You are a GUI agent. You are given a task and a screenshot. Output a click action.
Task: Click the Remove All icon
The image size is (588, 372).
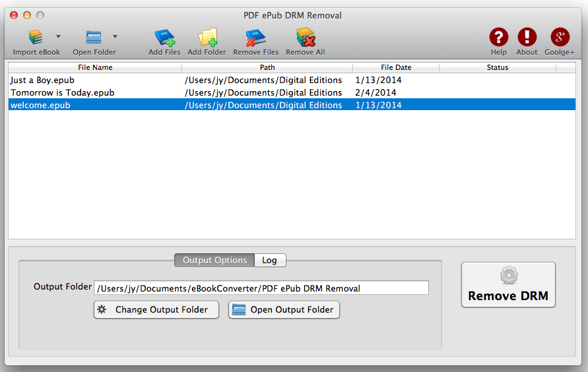click(306, 37)
